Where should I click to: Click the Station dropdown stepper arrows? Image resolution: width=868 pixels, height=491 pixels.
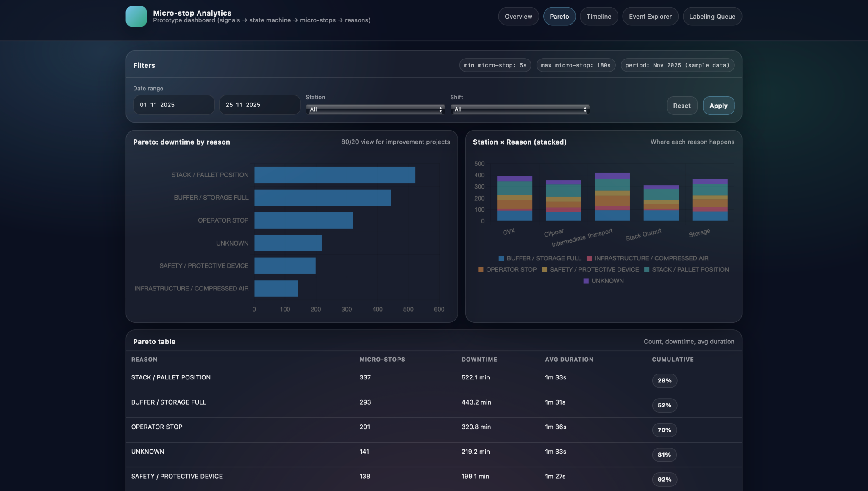pos(440,109)
